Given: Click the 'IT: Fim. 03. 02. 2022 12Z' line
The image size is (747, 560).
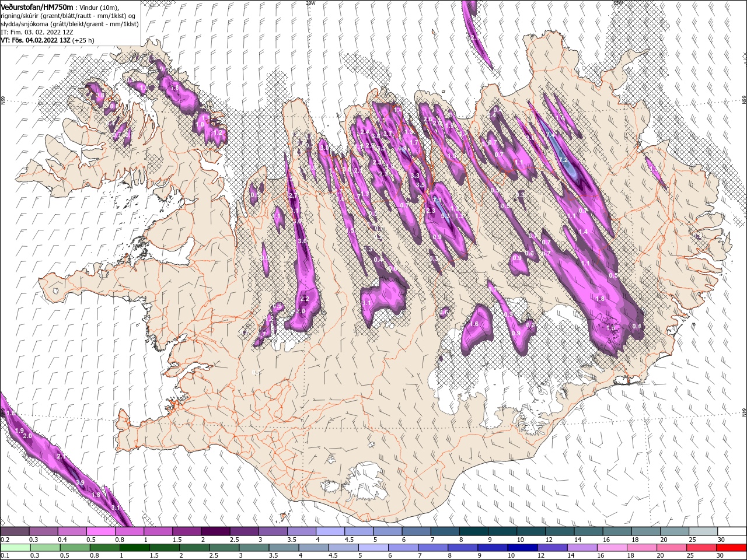Looking at the screenshot, I should [x=37, y=32].
